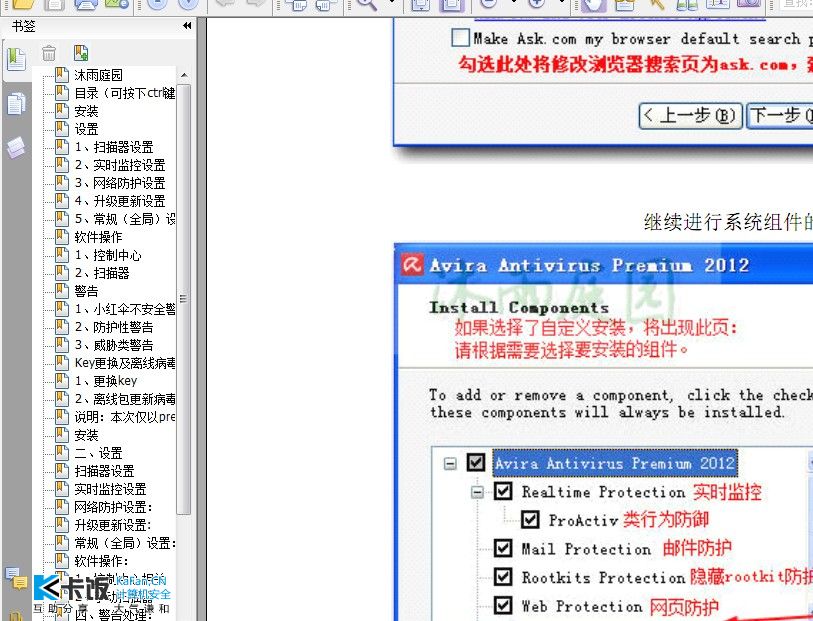Click the bookmarks panel vertical scrollbar thumb

184,299
